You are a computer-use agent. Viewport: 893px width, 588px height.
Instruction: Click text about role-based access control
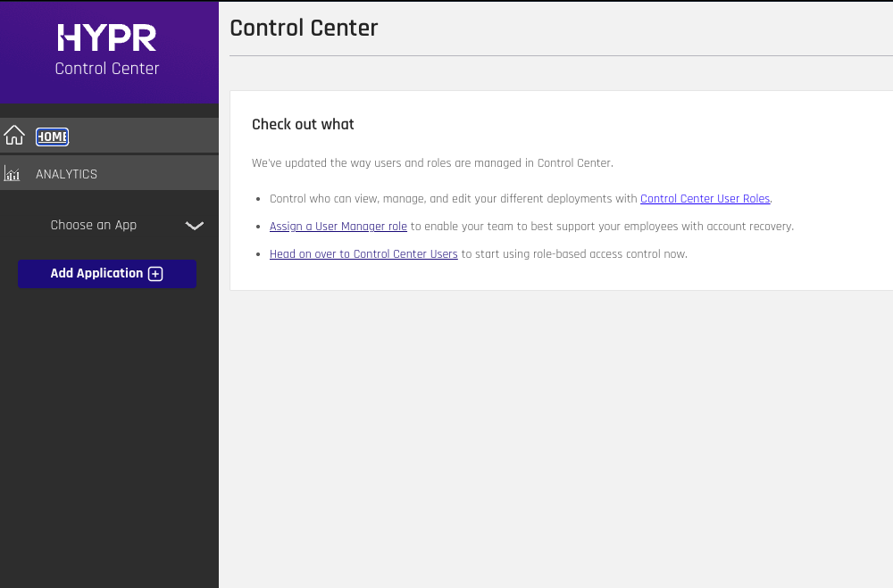pyautogui.click(x=574, y=254)
